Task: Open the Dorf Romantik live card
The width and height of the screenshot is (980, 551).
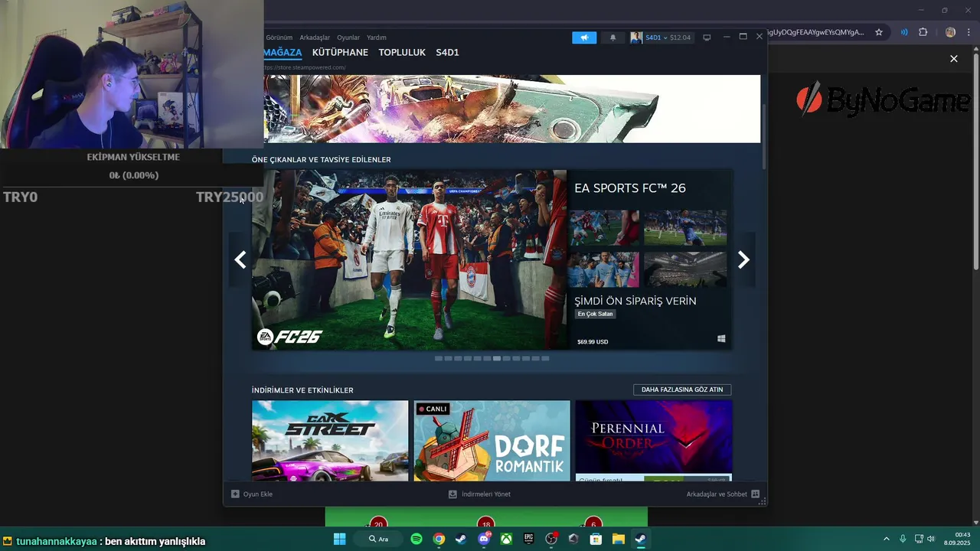Action: coord(492,441)
